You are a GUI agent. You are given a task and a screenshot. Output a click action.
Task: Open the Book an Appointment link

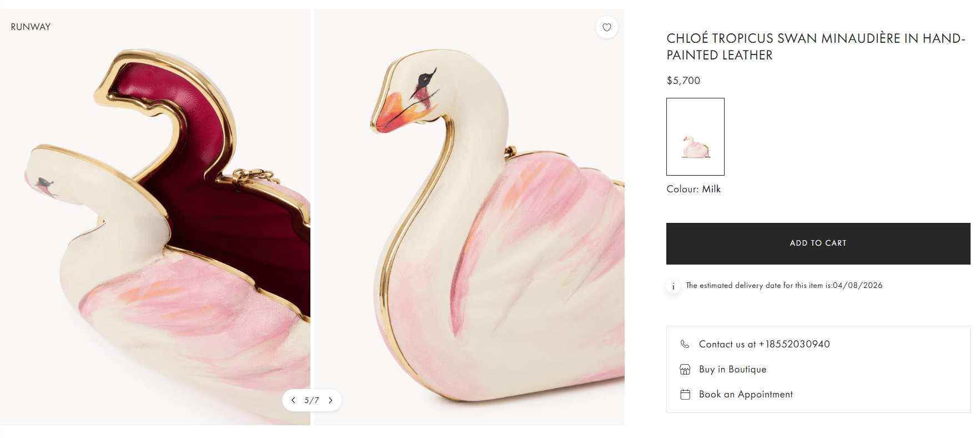[x=746, y=394]
